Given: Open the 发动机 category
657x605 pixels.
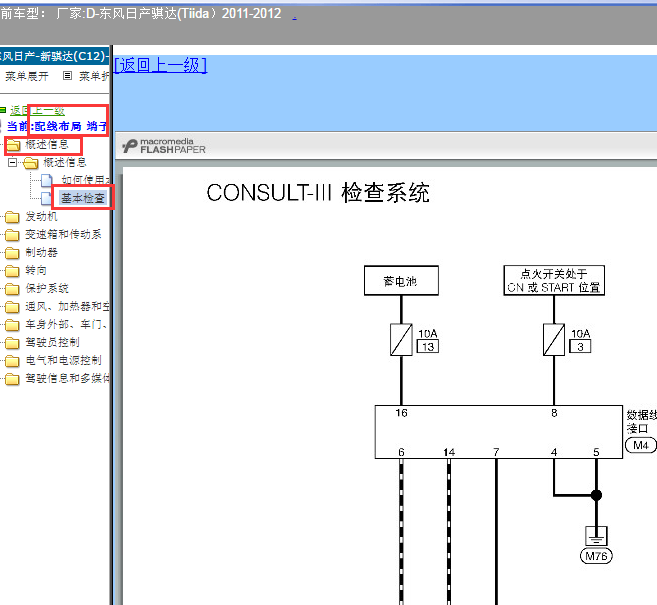Looking at the screenshot, I should pos(41,217).
